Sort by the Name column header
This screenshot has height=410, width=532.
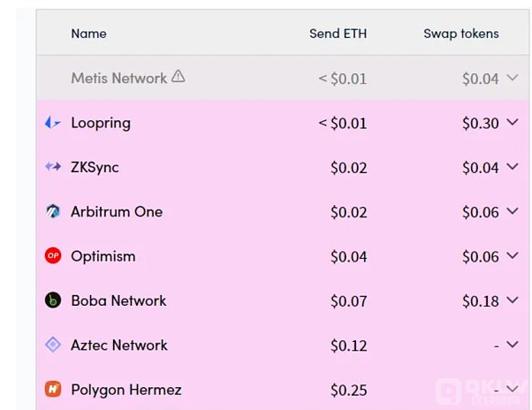(89, 34)
